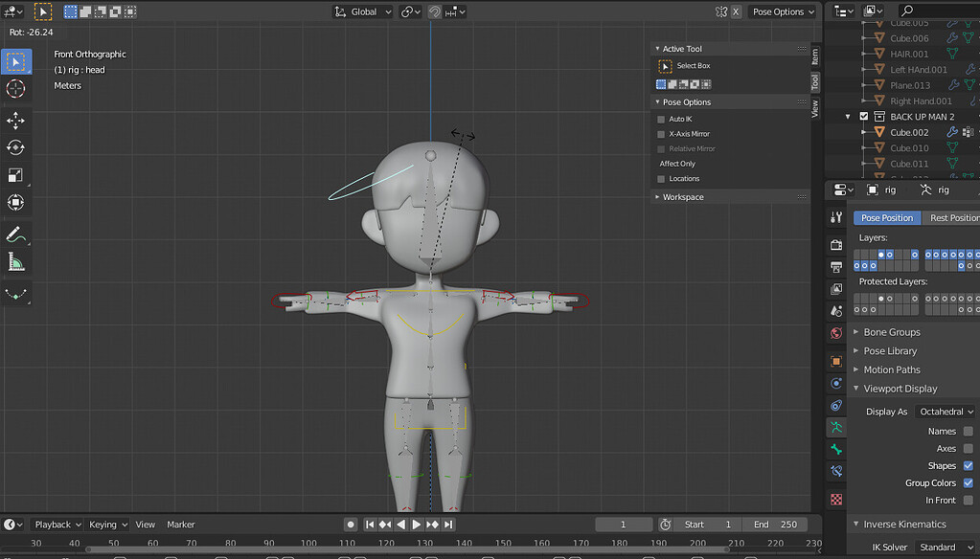The width and height of the screenshot is (980, 559).
Task: Toggle BACK UP MAN 2 collection checkbox
Action: tap(864, 116)
